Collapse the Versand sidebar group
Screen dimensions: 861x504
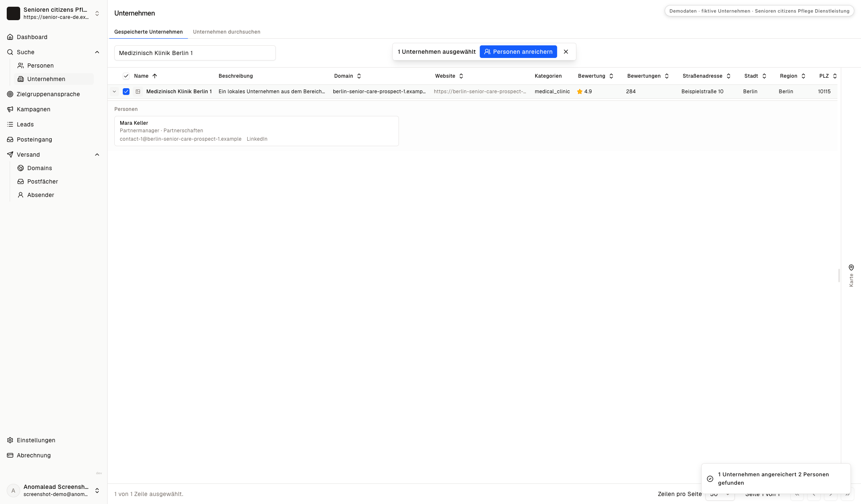click(x=97, y=155)
